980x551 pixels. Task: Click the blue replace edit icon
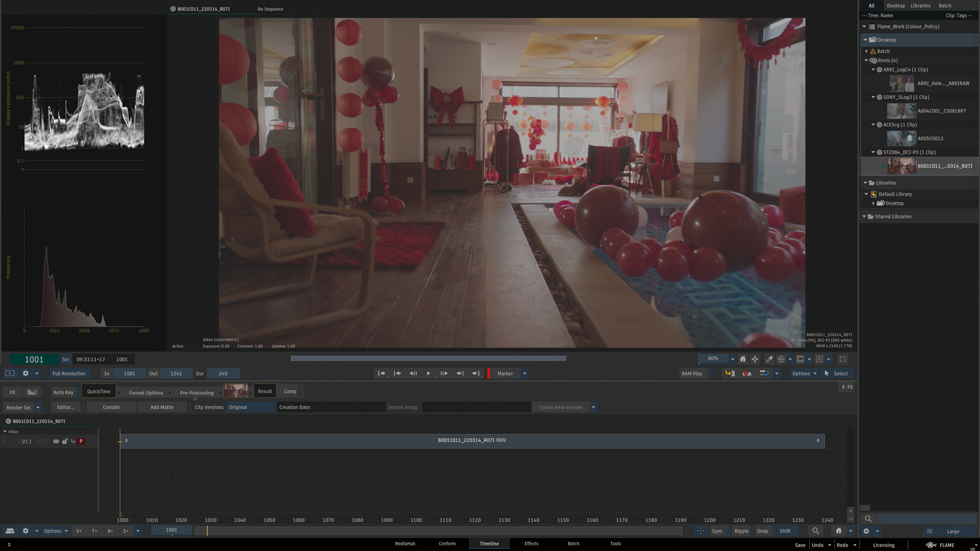coord(764,374)
